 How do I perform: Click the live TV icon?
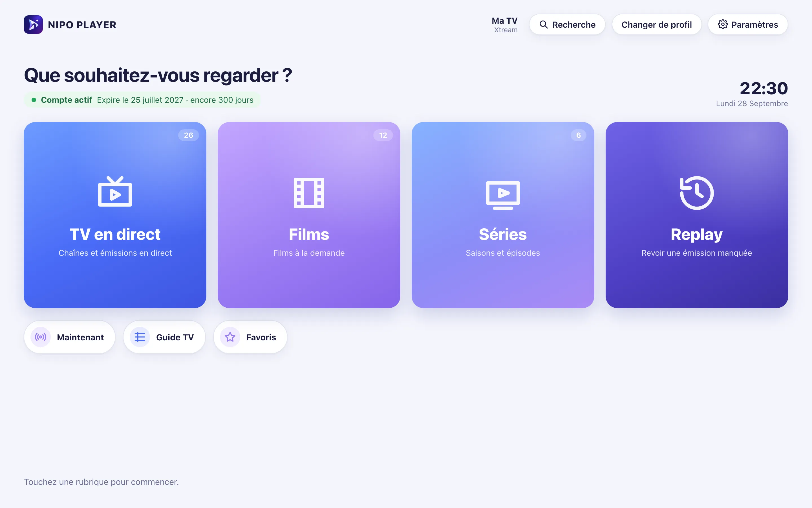[115, 191]
